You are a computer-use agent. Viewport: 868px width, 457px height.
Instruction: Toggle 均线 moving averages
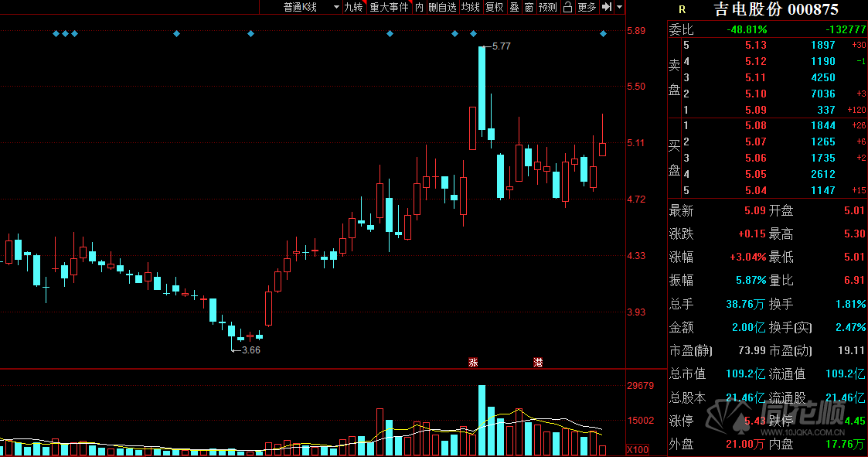[471, 7]
